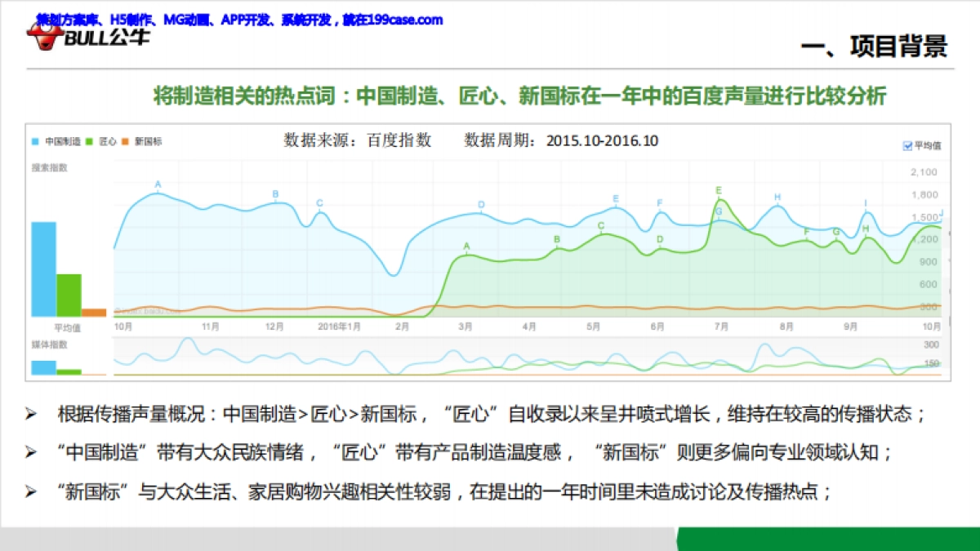Click the 媒体指数 chart label
980x551 pixels.
tap(49, 344)
